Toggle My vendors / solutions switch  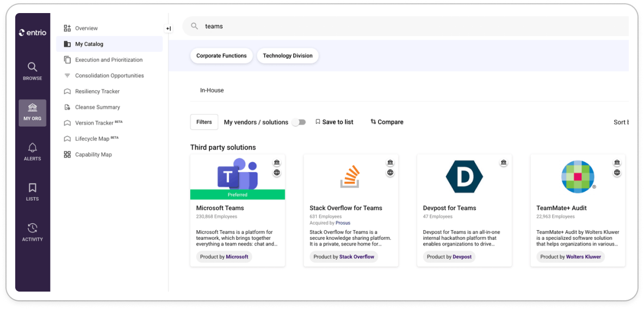click(x=299, y=122)
